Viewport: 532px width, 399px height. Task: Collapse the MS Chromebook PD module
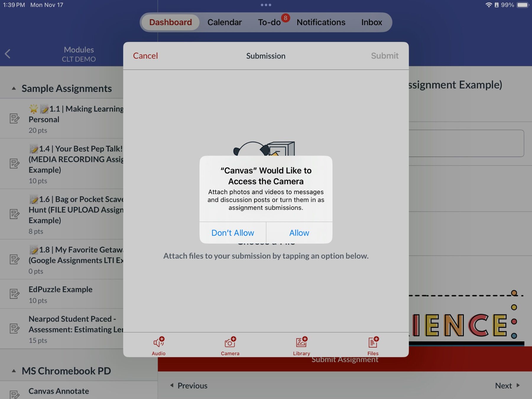click(14, 371)
